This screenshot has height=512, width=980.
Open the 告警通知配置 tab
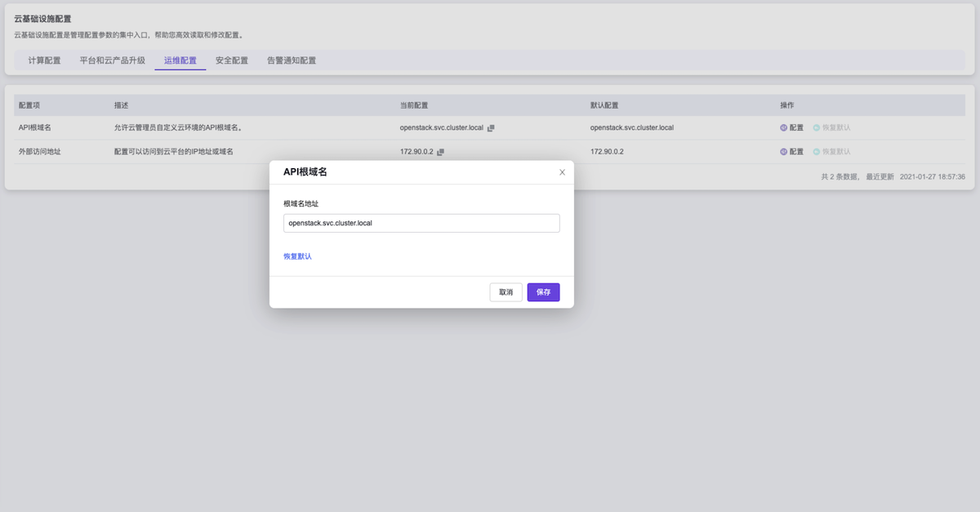click(292, 60)
